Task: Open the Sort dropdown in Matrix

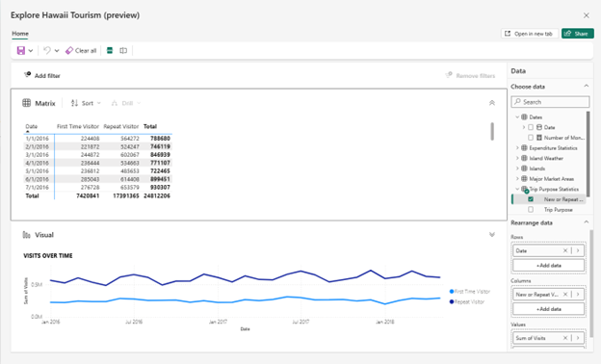Action: point(86,103)
